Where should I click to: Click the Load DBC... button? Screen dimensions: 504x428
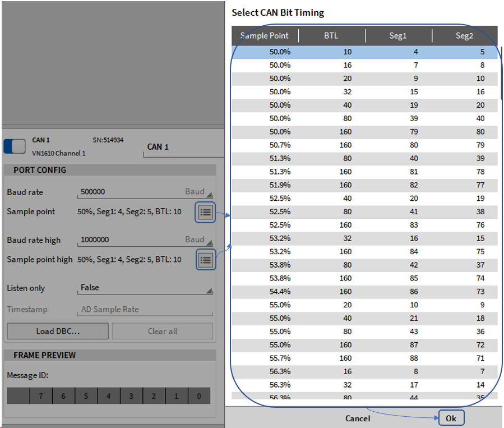pyautogui.click(x=57, y=331)
